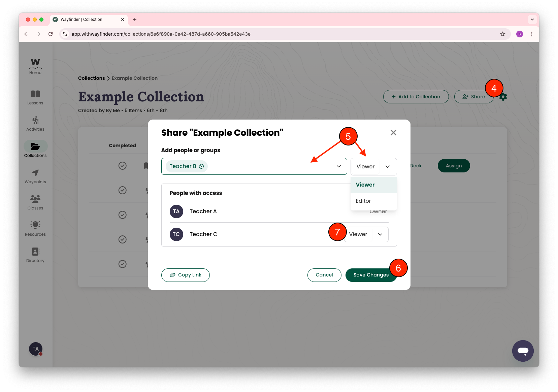The height and width of the screenshot is (392, 558).
Task: Open the Collections breadcrumb link
Action: [x=91, y=78]
